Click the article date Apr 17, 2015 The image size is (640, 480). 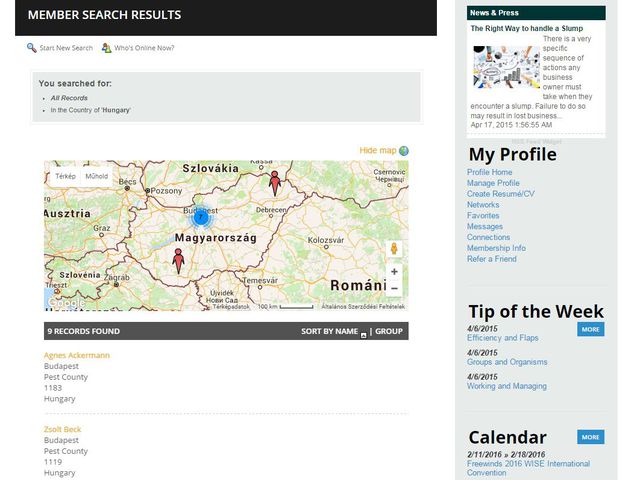coord(511,125)
